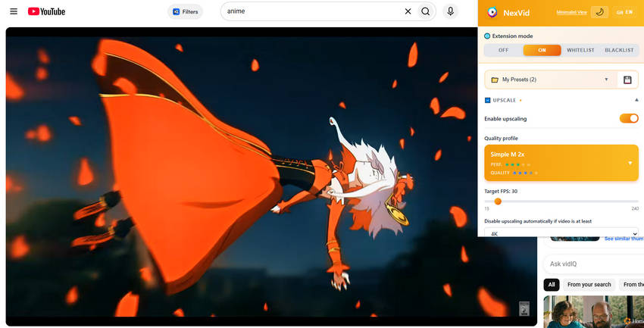Open the Simple M 2x quality profile dropdown
This screenshot has width=644, height=328.
tap(561, 163)
